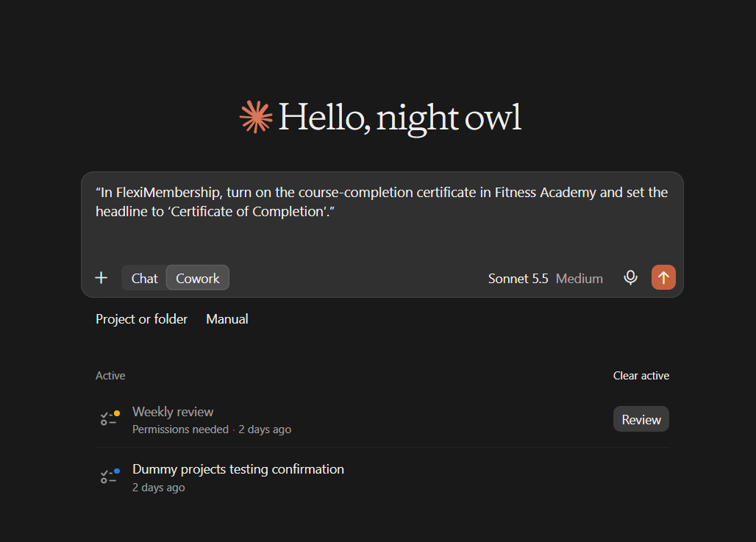Send the prompt with the orange arrow button
Screen dimensions: 756x542
tap(663, 277)
